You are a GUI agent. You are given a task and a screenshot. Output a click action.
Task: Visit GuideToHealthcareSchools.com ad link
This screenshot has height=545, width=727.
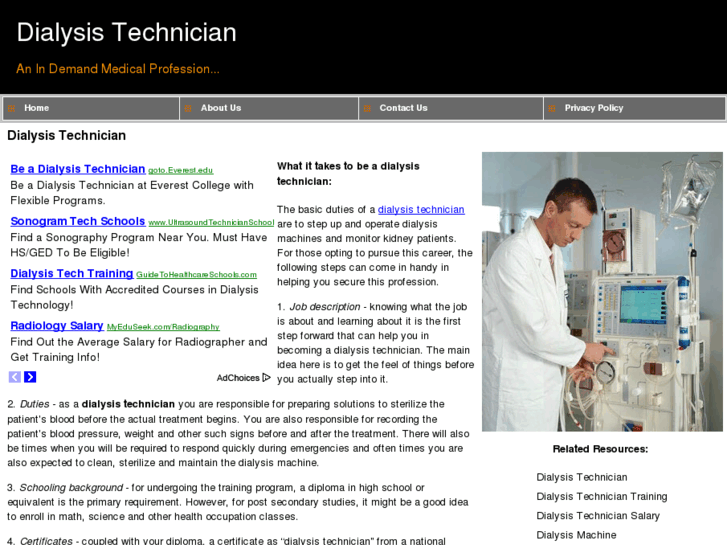pyautogui.click(x=197, y=275)
